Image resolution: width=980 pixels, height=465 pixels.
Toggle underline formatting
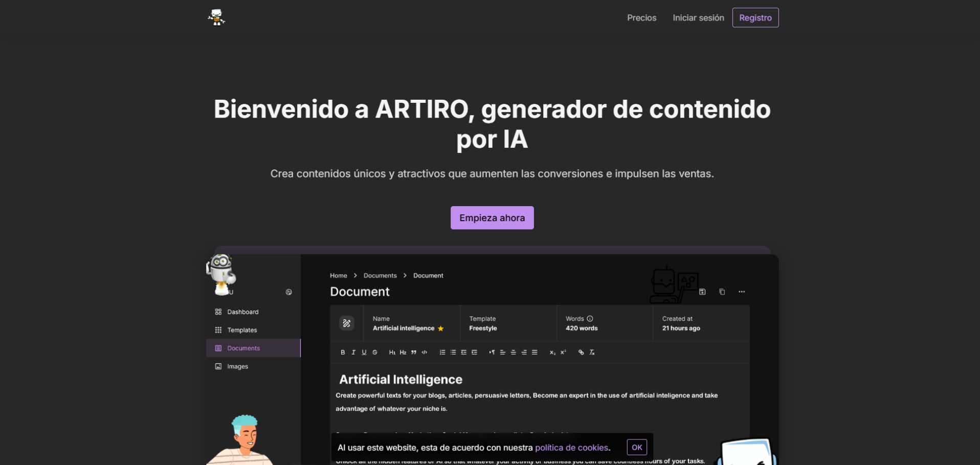364,352
